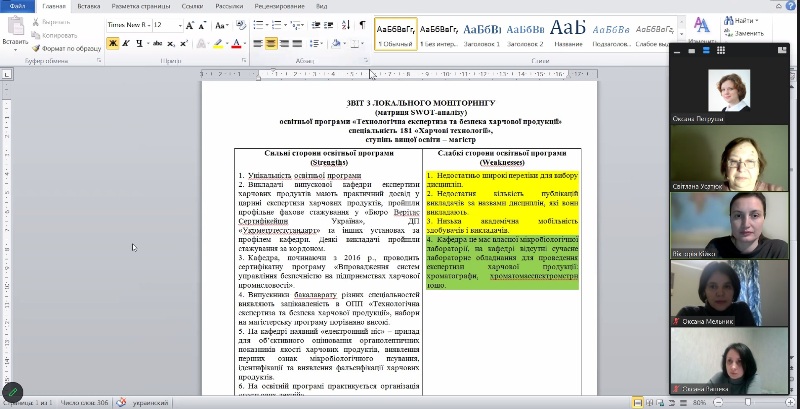Adjust the zoom slider handle in status bar
This screenshot has height=409, width=800.
pyautogui.click(x=748, y=402)
